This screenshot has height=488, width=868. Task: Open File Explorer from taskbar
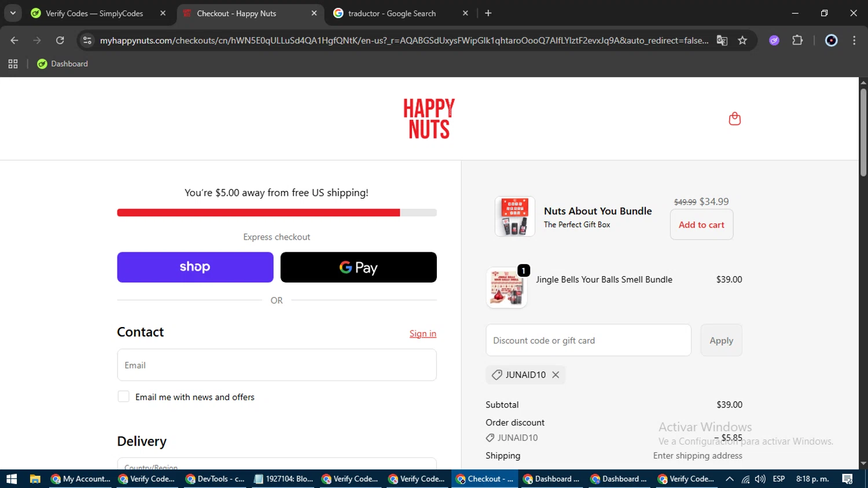coord(35,479)
